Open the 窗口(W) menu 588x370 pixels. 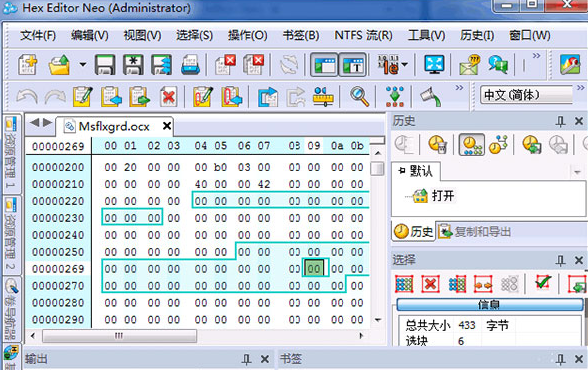click(x=530, y=36)
